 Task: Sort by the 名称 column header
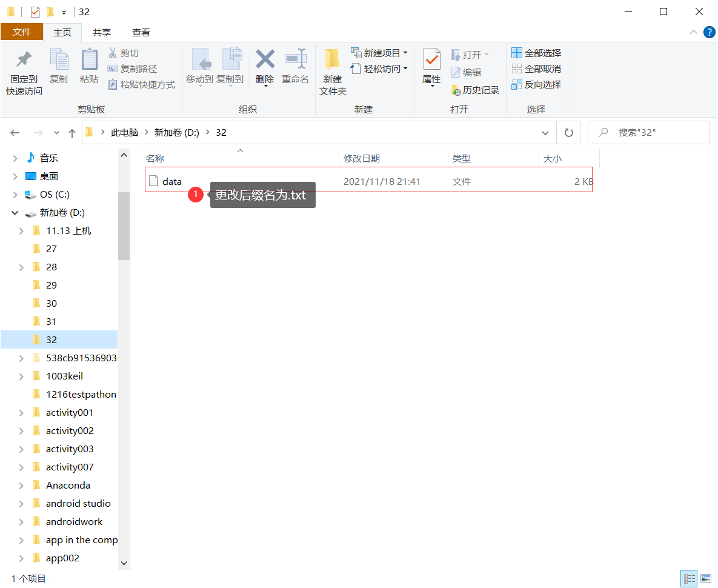pos(155,158)
